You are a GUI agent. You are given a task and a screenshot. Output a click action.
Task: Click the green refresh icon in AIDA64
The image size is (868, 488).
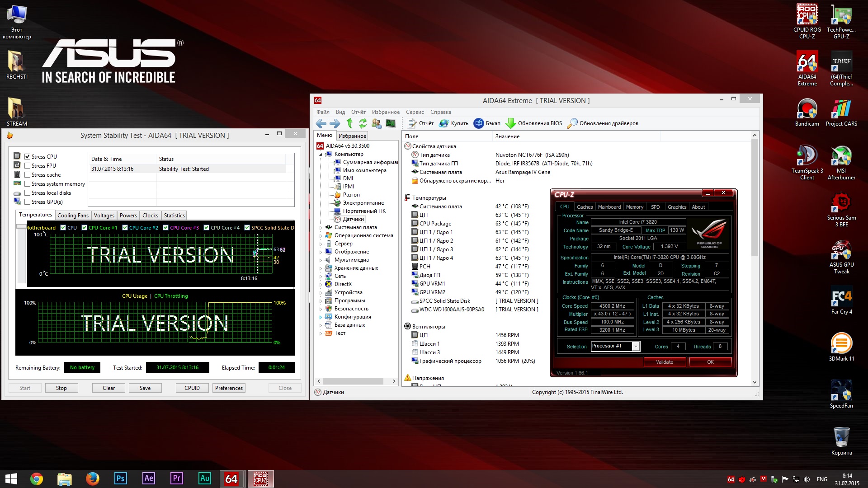[363, 123]
